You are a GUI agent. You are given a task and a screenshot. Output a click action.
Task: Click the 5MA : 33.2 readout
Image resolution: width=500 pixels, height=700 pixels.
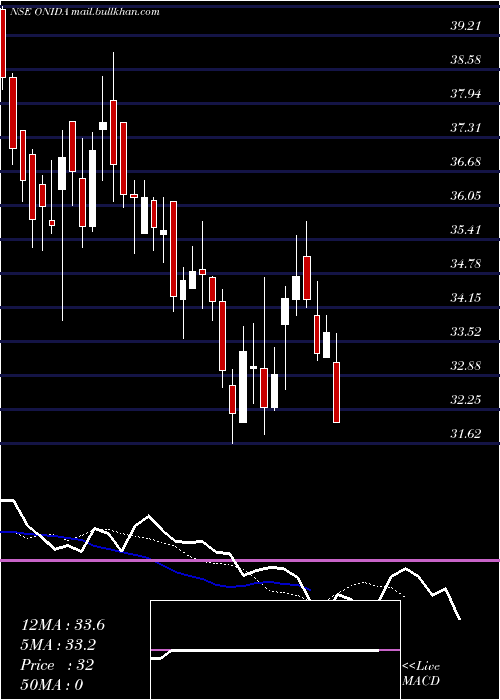(x=58, y=645)
